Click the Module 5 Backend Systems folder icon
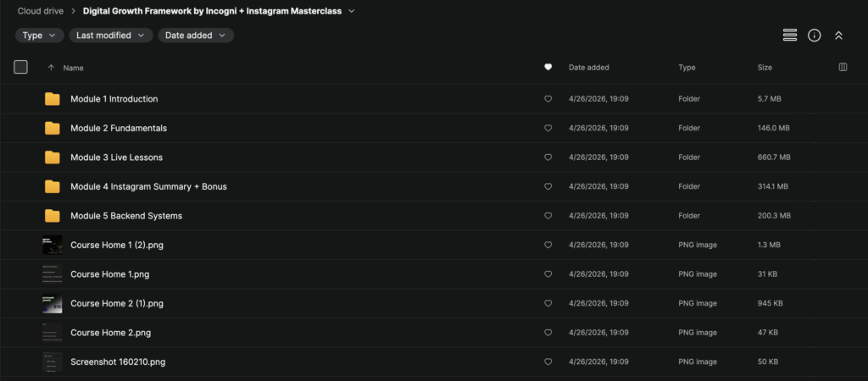 [x=53, y=216]
